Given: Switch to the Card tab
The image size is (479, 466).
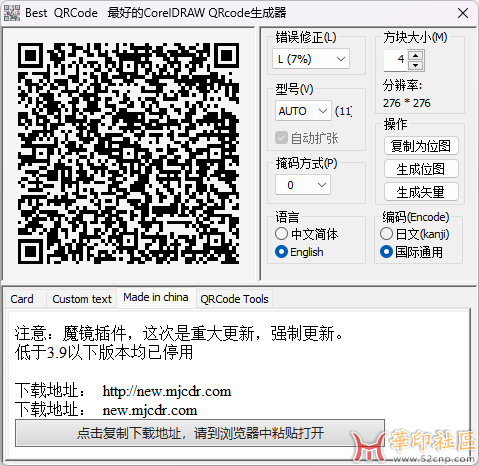Looking at the screenshot, I should [22, 299].
